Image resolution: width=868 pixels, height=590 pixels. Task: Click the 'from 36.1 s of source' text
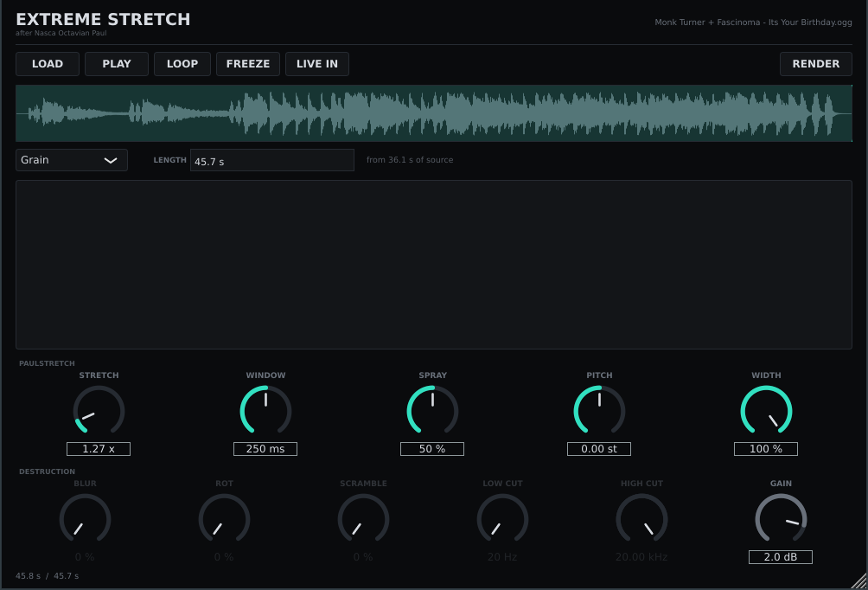(410, 159)
